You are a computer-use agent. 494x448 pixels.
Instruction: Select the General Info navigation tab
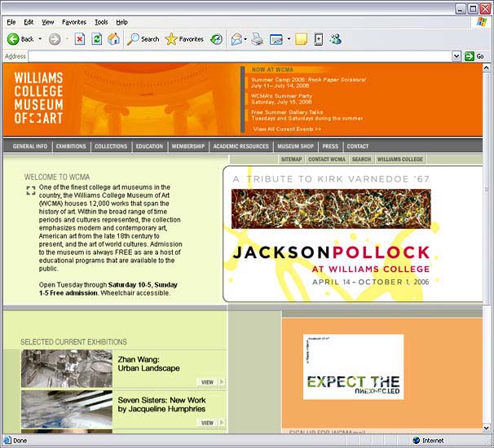[x=30, y=147]
